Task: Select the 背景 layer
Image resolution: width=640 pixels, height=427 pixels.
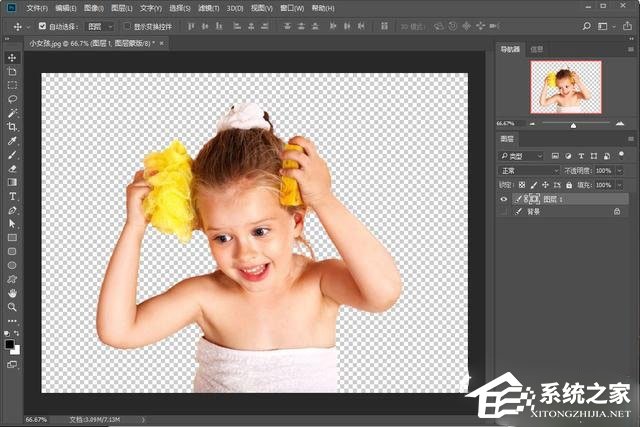Action: [533, 213]
